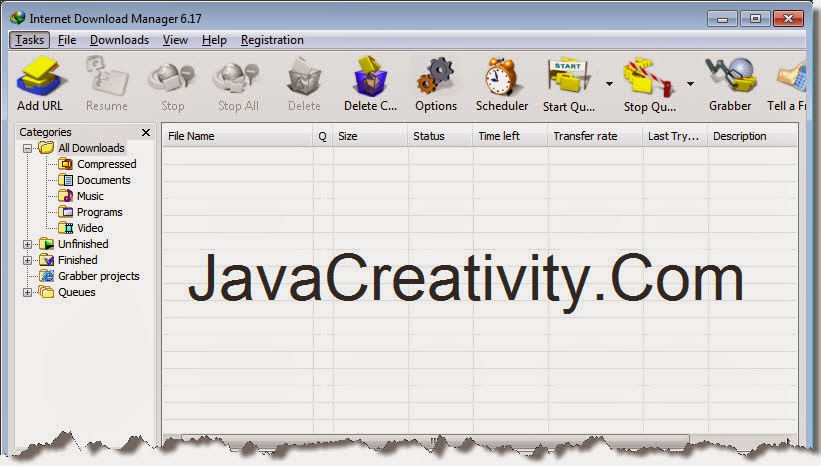Open the Registration menu
Screen dimensions: 821x466
tap(272, 40)
